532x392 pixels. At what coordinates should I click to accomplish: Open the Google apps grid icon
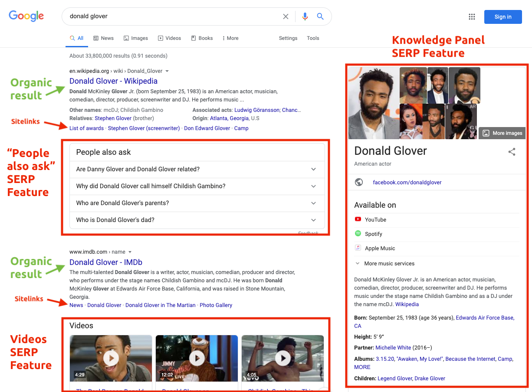[x=472, y=17]
